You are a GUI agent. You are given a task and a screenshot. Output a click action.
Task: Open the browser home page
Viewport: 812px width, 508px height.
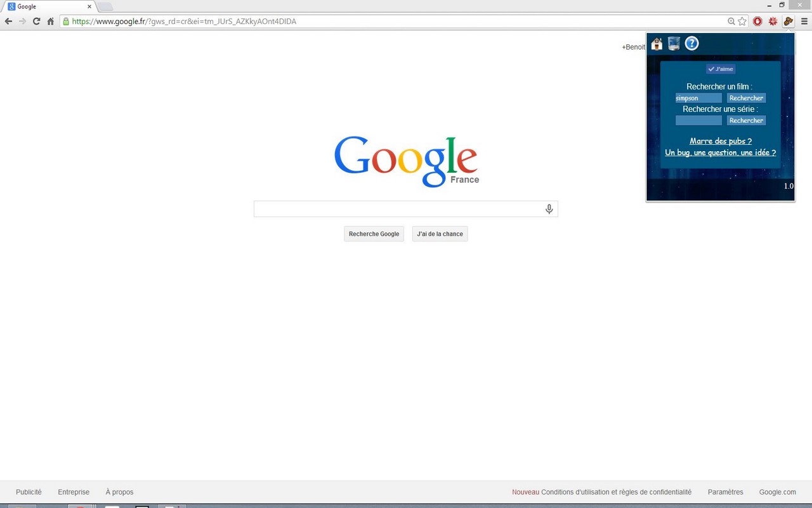(x=51, y=21)
